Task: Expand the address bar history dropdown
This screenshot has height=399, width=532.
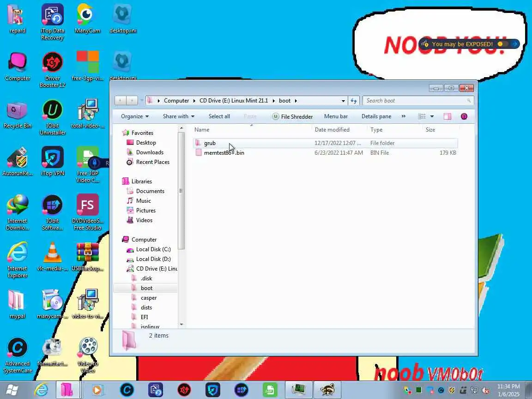Action: pyautogui.click(x=343, y=101)
